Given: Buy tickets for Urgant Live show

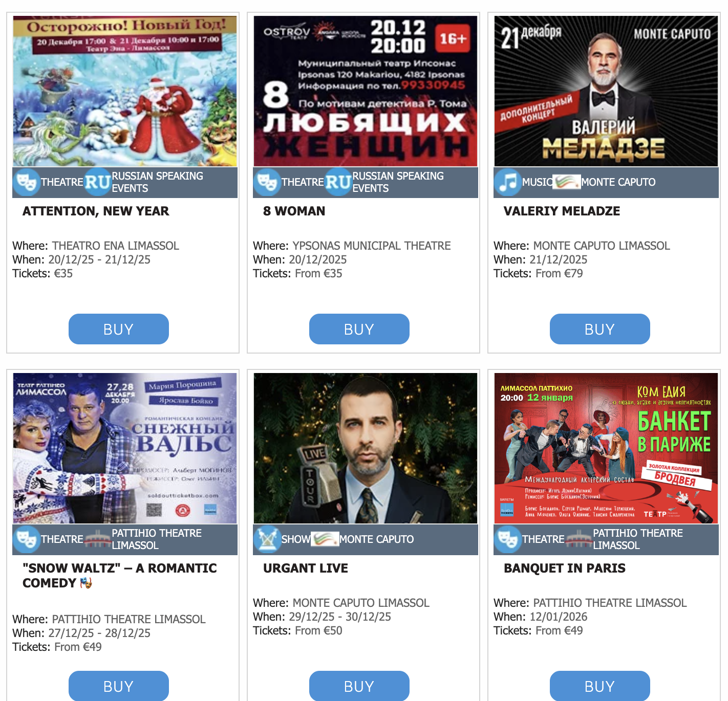Looking at the screenshot, I should point(359,686).
